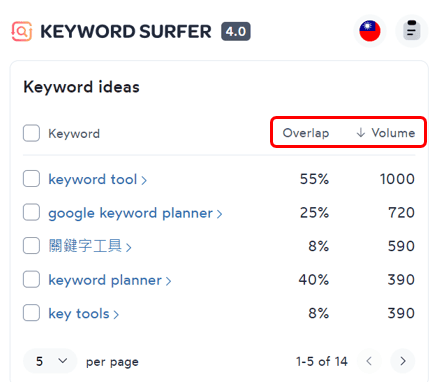This screenshot has height=382, width=435.
Task: Open the Taiwan flag country selector
Action: pos(370,31)
